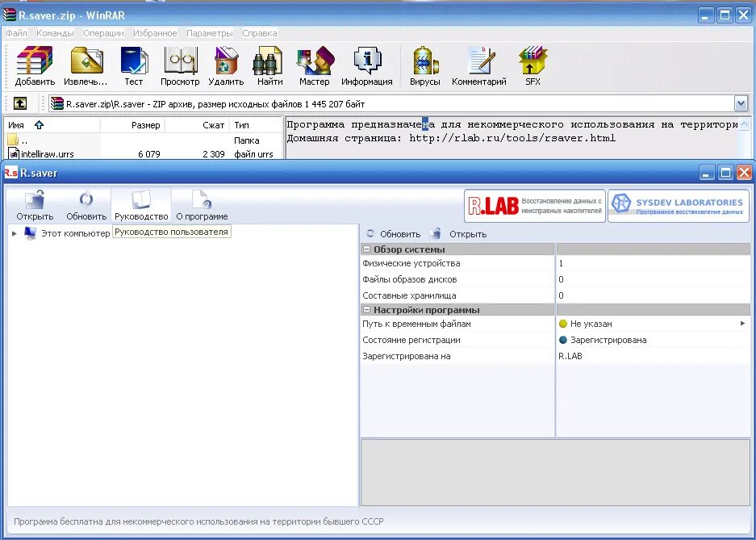Open the Справка menu in WinRAR
756x540 pixels.
pyautogui.click(x=259, y=33)
